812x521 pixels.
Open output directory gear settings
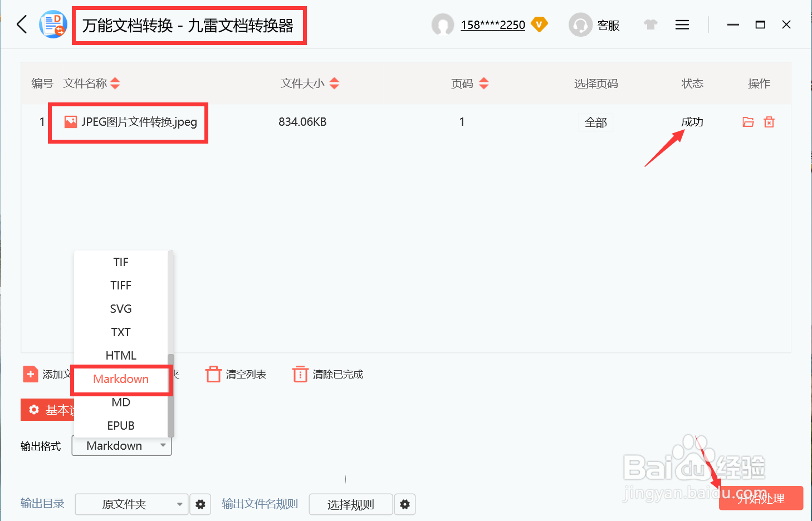200,504
